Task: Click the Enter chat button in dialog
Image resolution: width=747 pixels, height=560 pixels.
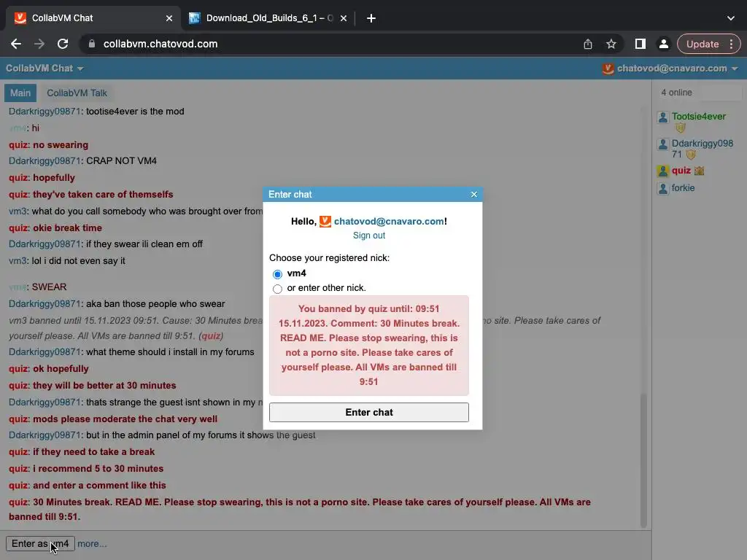Action: [368, 413]
